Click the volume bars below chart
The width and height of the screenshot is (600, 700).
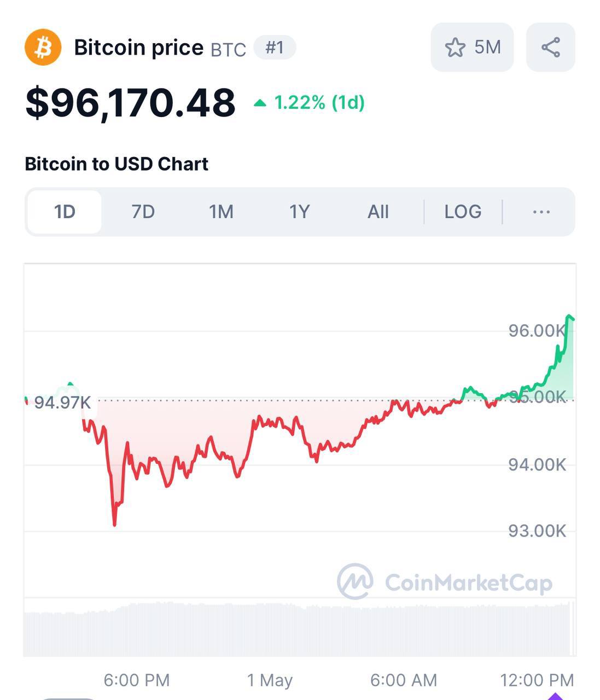pyautogui.click(x=299, y=629)
